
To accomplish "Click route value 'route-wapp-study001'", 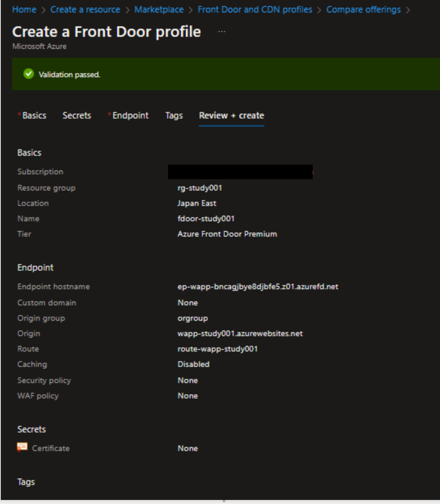I will [218, 349].
